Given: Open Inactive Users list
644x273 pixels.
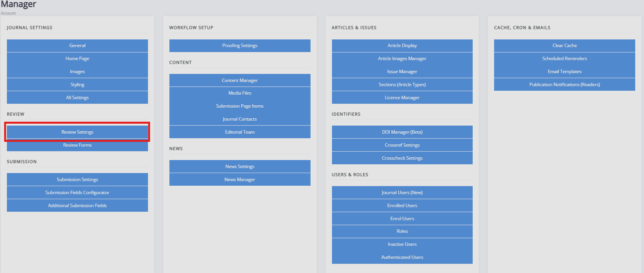Looking at the screenshot, I should (x=402, y=244).
